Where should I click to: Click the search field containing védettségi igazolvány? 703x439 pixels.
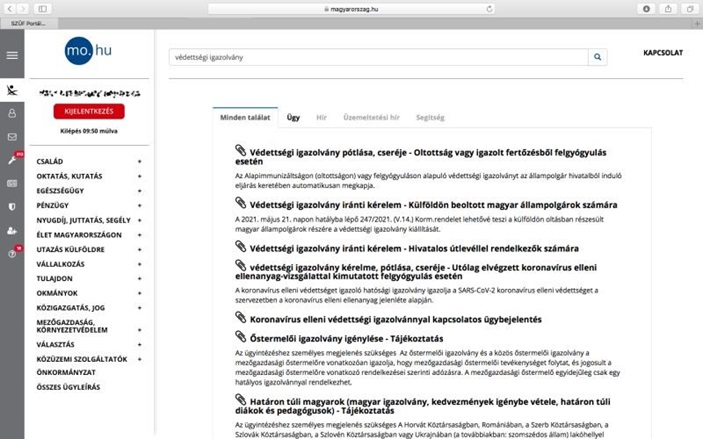[378, 58]
